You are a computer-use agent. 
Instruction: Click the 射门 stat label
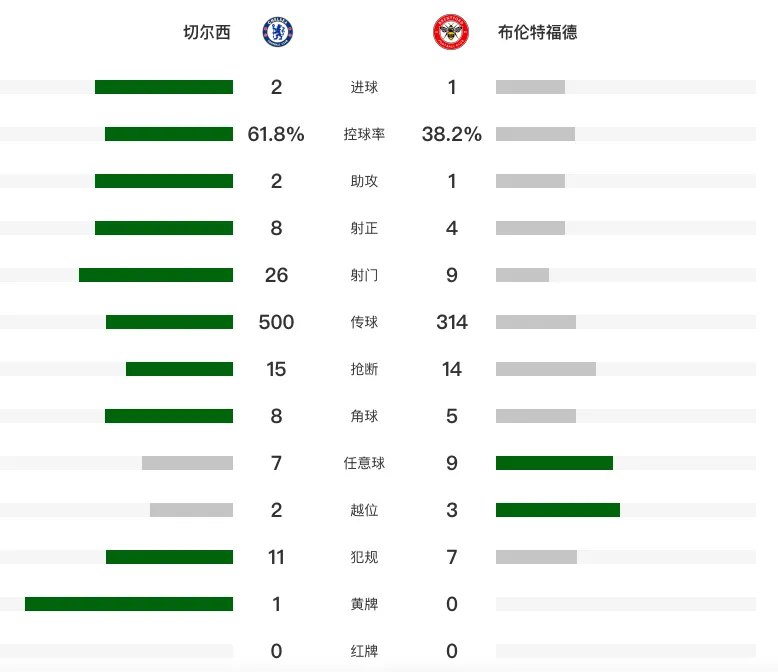pyautogui.click(x=364, y=275)
